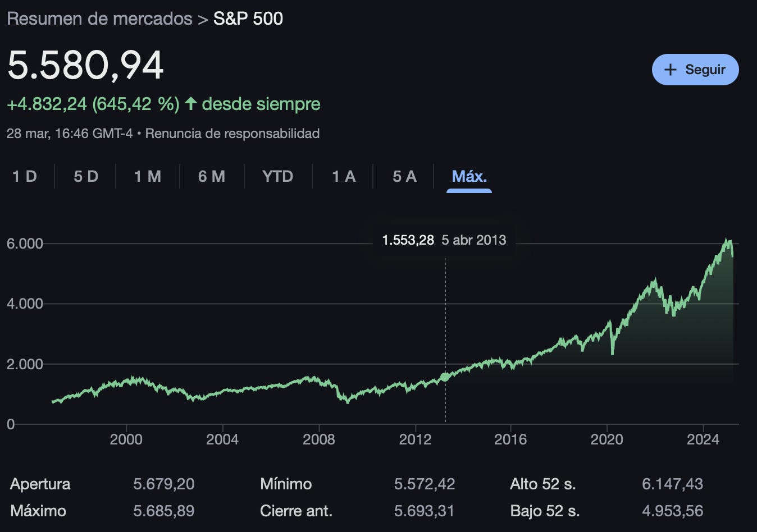Click the Alto 52 s. label
757x532 pixels.
[x=543, y=484]
